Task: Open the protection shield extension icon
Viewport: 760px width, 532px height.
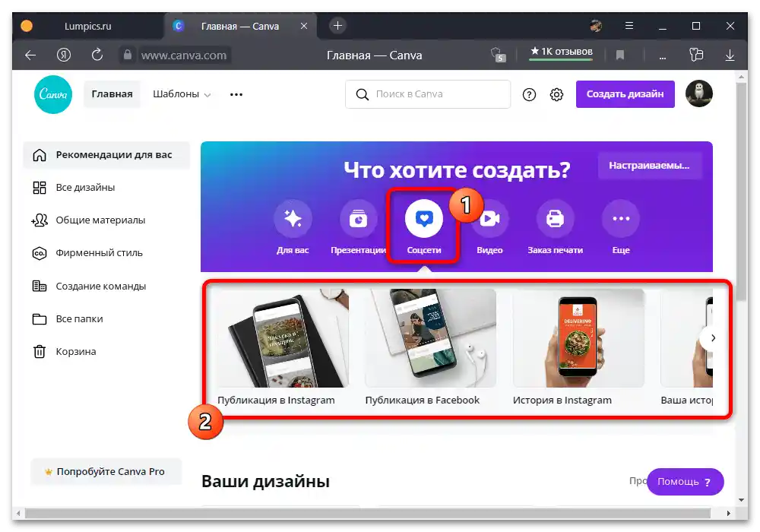Action: (498, 55)
